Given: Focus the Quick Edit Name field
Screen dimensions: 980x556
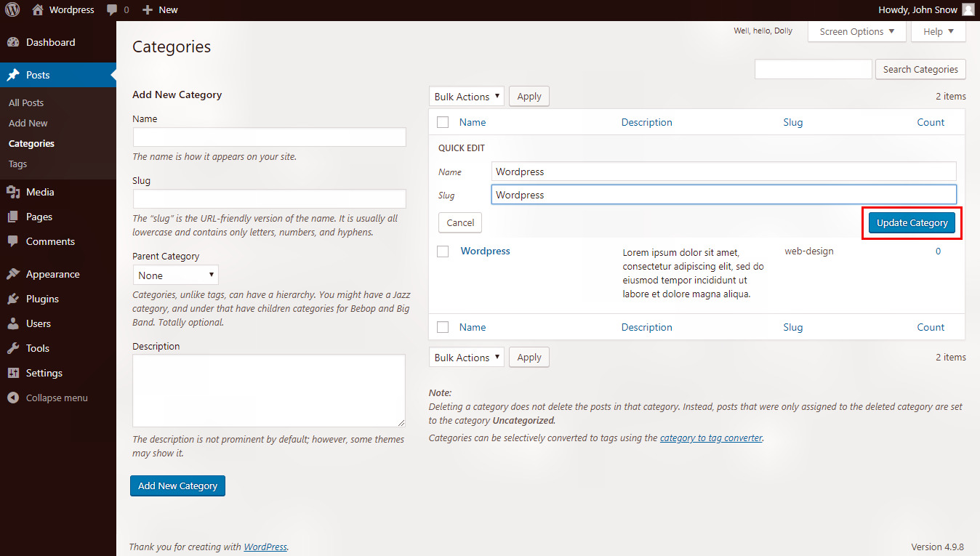Looking at the screenshot, I should click(x=724, y=172).
